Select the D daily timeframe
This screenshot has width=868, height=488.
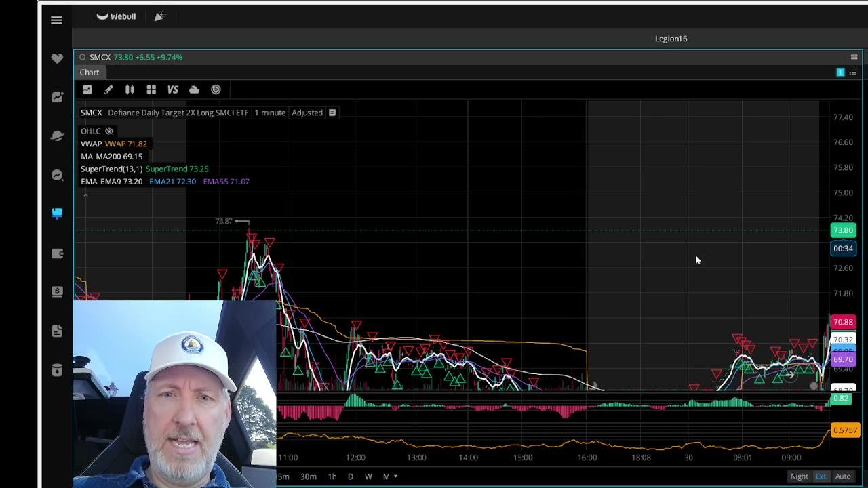(351, 476)
